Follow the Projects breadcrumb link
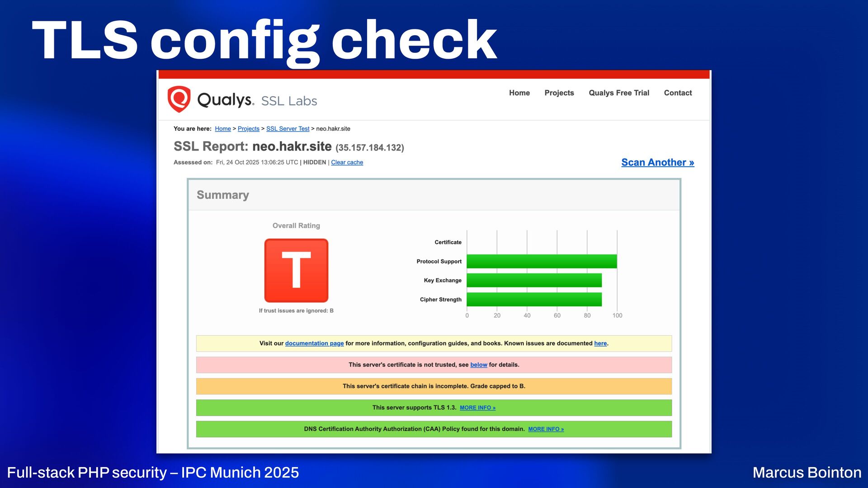 click(x=248, y=129)
